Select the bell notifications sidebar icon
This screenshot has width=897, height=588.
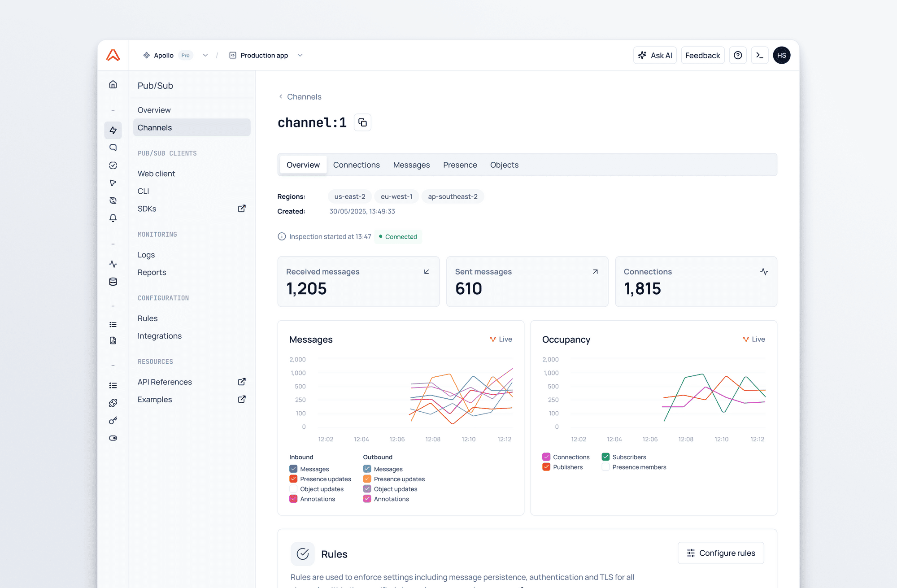(x=113, y=218)
